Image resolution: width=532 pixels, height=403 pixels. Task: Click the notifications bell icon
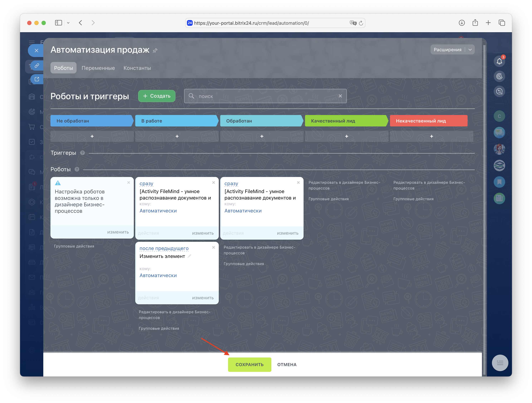(x=499, y=61)
